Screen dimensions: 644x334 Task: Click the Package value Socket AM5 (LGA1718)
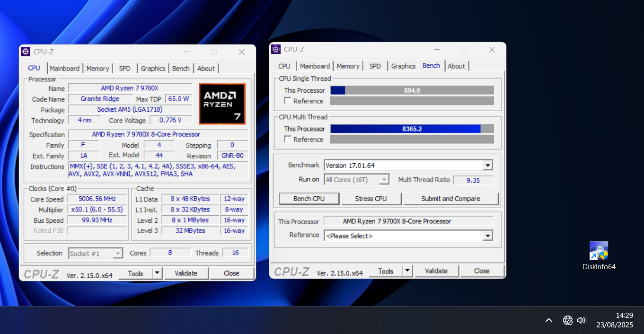(130, 109)
